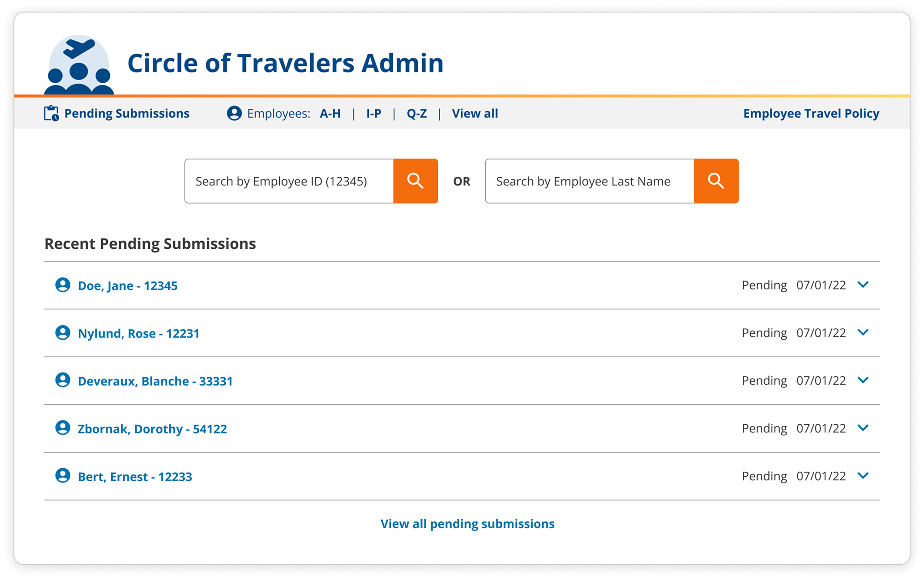Open the Employee Travel Policy page

tap(811, 113)
